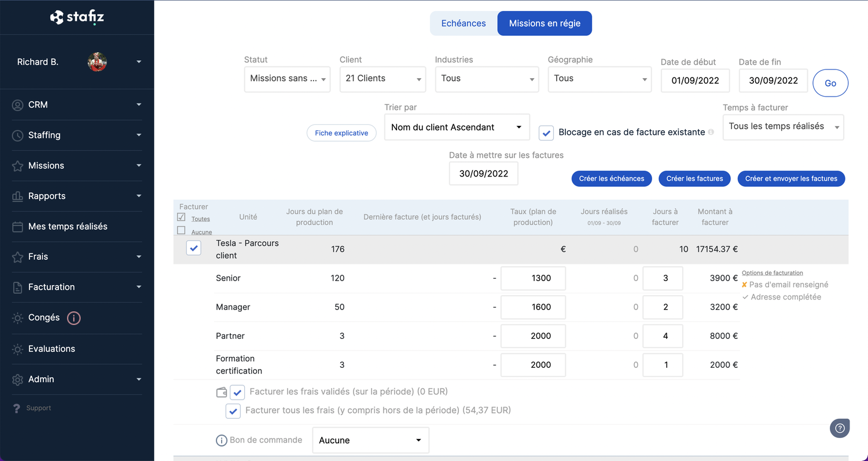
Task: Open the Statut filter dropdown
Action: [x=287, y=79]
